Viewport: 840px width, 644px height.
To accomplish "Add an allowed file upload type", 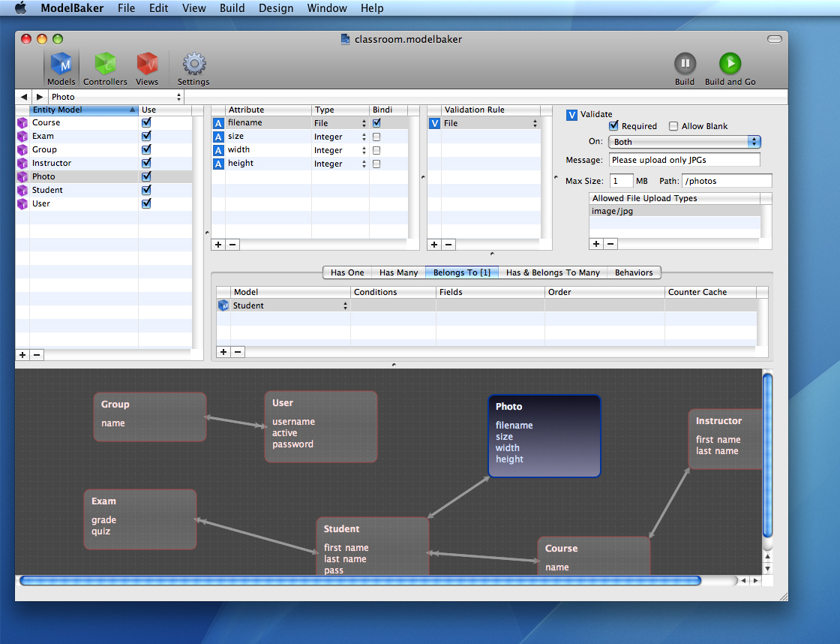I will (x=595, y=244).
